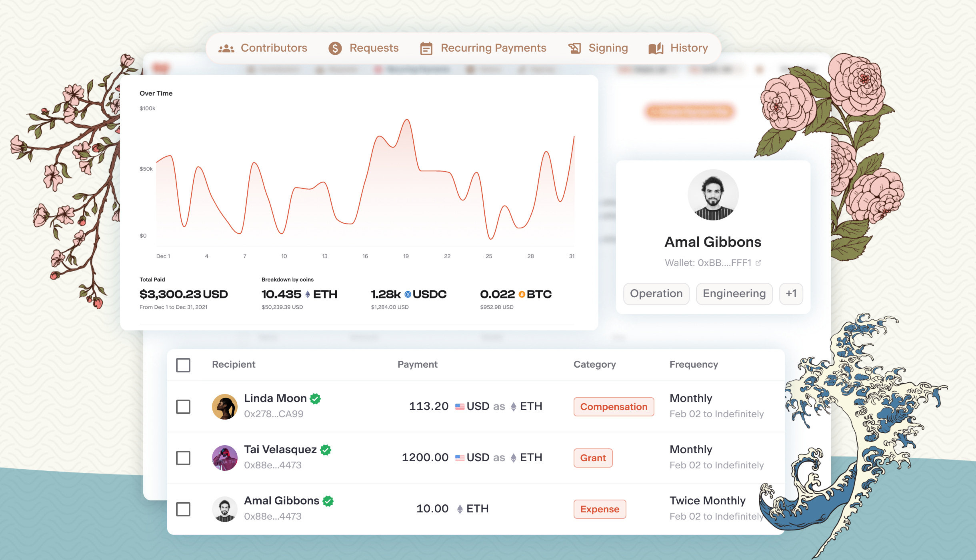Click the History open book icon
This screenshot has height=560, width=976.
[x=656, y=48]
